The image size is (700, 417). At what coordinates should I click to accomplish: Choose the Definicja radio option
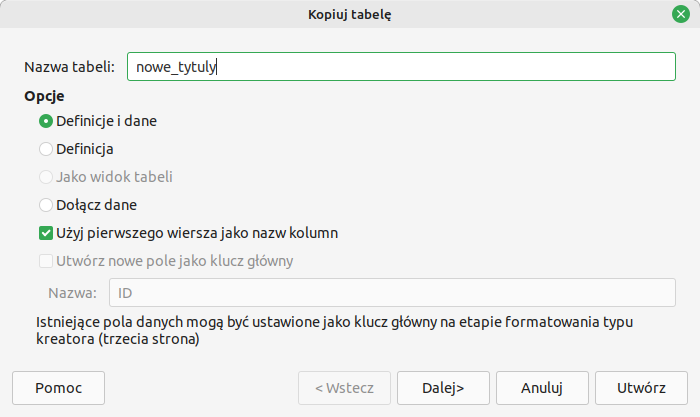(x=46, y=149)
